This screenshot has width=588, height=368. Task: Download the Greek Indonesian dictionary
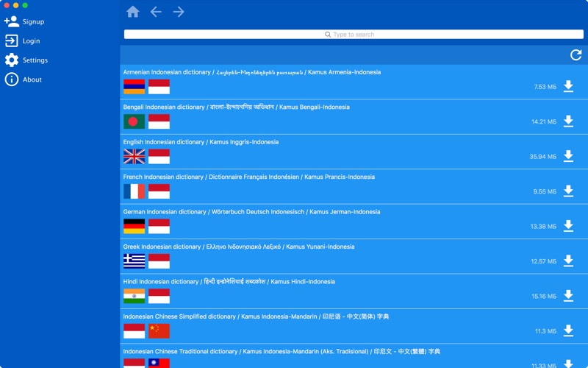(x=568, y=261)
